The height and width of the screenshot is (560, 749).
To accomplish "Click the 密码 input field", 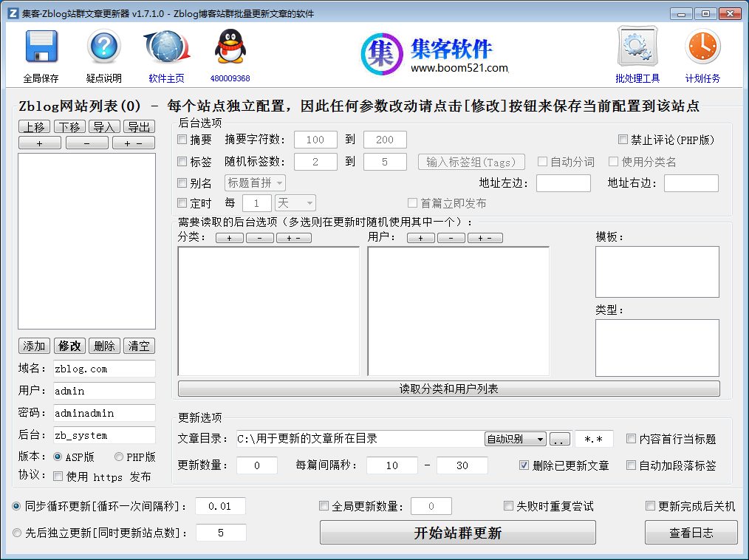I will (104, 413).
